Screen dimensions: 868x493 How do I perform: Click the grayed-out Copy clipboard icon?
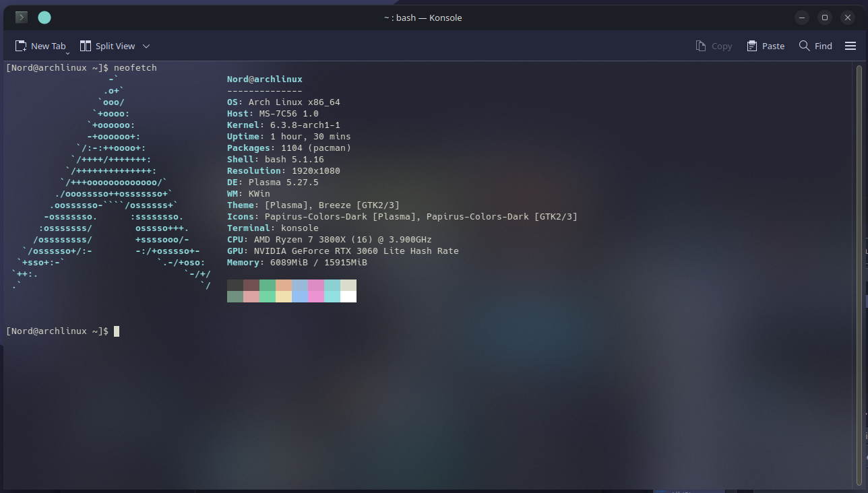coord(702,45)
